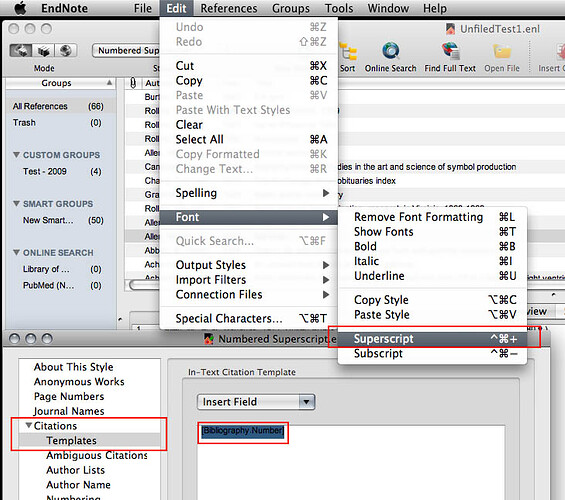Open the References menu

click(x=229, y=8)
